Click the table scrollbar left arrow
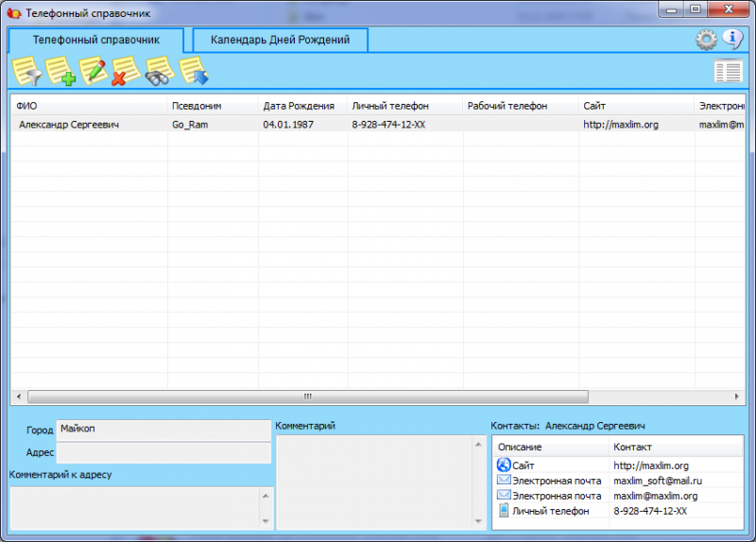756x542 pixels. coord(19,397)
